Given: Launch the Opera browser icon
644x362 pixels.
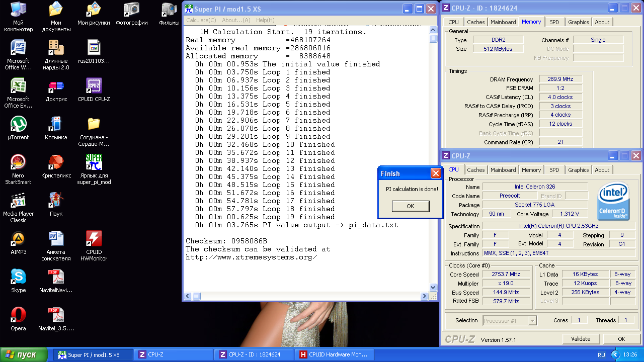Looking at the screenshot, I should pos(18,315).
